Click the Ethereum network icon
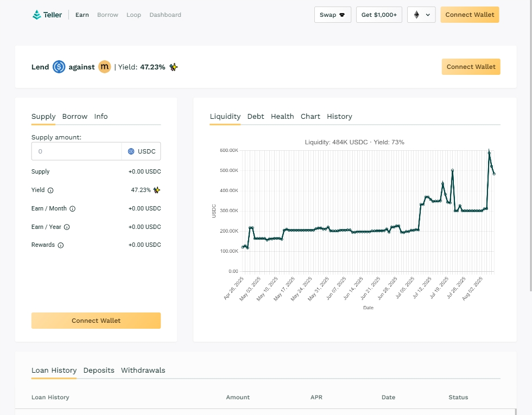532x415 pixels. [x=417, y=15]
